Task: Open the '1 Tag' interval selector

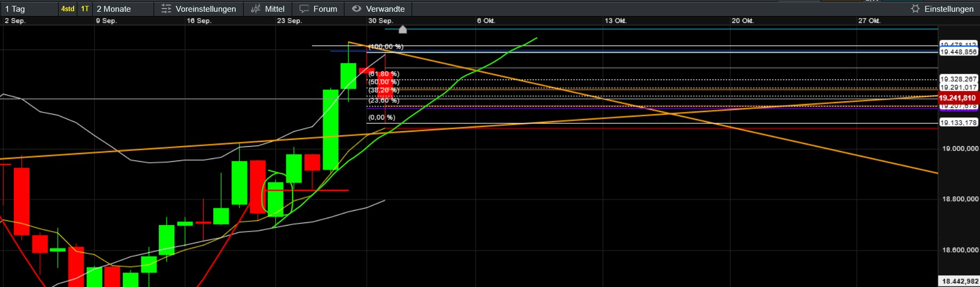Action: [29, 9]
